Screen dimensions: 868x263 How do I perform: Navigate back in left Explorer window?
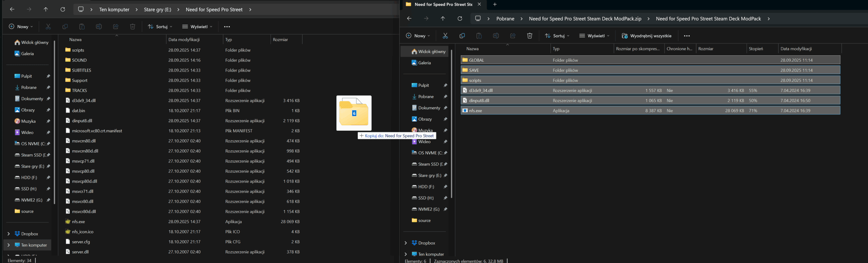[x=12, y=10]
